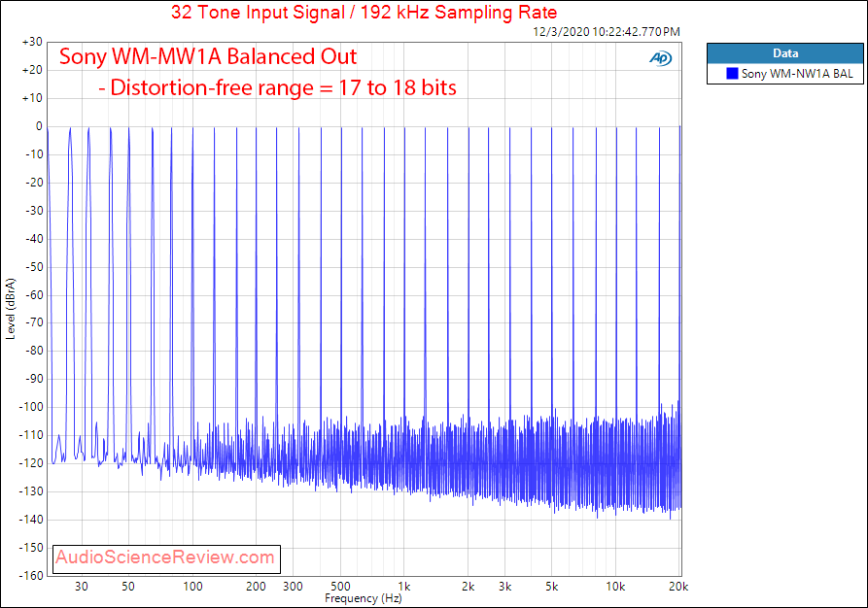
Task: Click the 5k frequency axis tick label
Action: tap(552, 587)
